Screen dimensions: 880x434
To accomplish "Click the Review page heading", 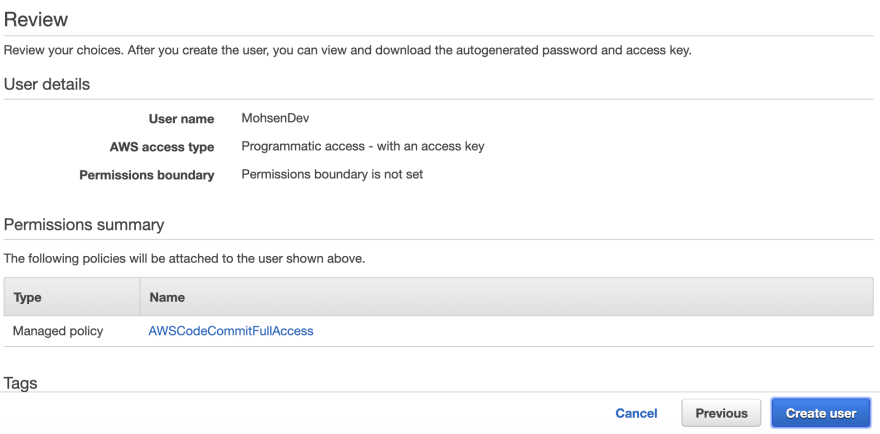I will tap(36, 20).
